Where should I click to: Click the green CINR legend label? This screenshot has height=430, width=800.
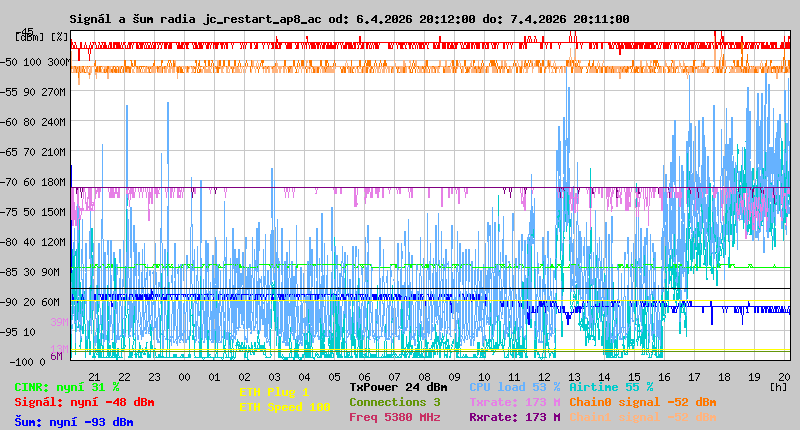coord(67,387)
